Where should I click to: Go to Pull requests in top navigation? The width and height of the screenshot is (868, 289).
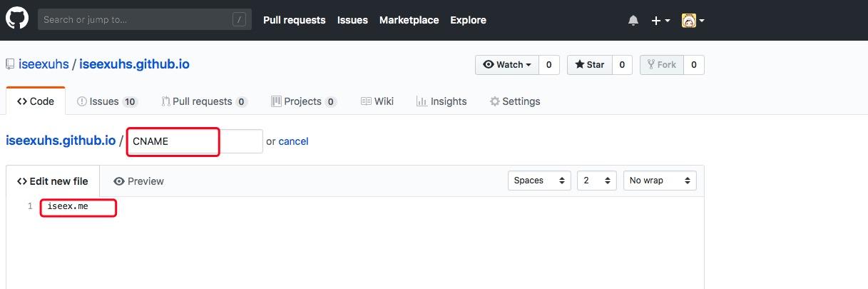coord(295,20)
